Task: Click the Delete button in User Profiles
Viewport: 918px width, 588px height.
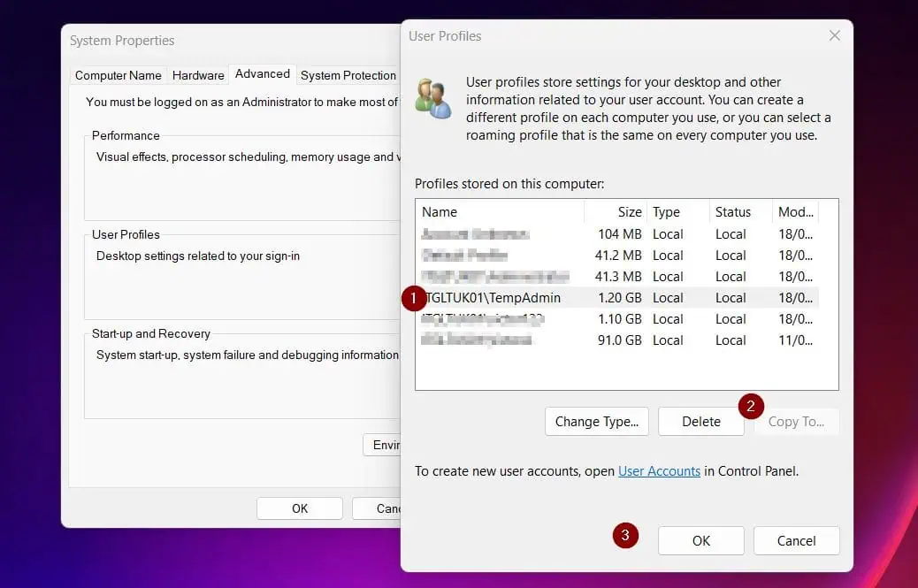Action: pos(700,421)
